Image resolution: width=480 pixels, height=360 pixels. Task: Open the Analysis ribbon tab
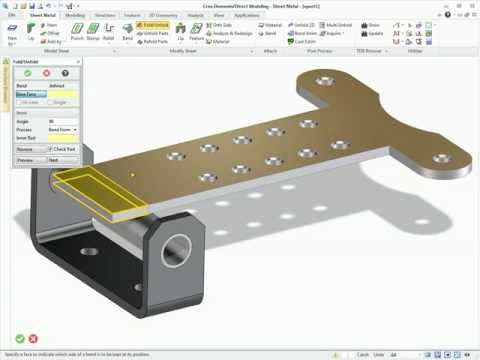195,15
